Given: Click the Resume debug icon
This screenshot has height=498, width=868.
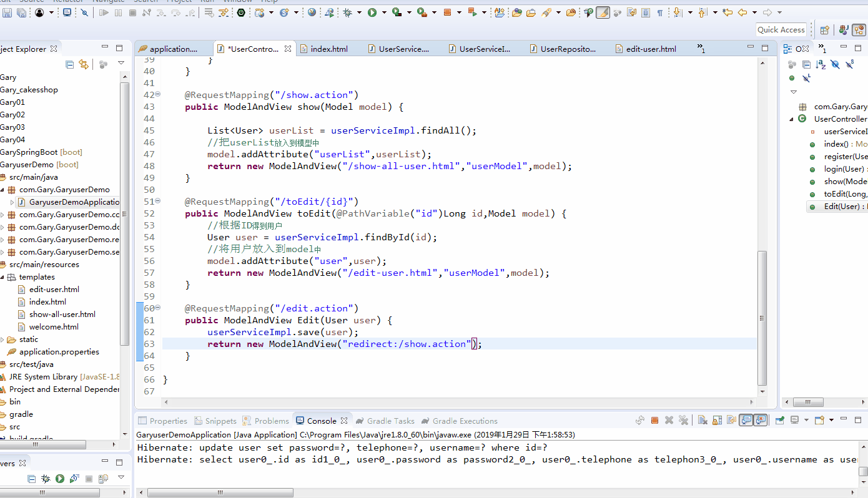Looking at the screenshot, I should (104, 12).
